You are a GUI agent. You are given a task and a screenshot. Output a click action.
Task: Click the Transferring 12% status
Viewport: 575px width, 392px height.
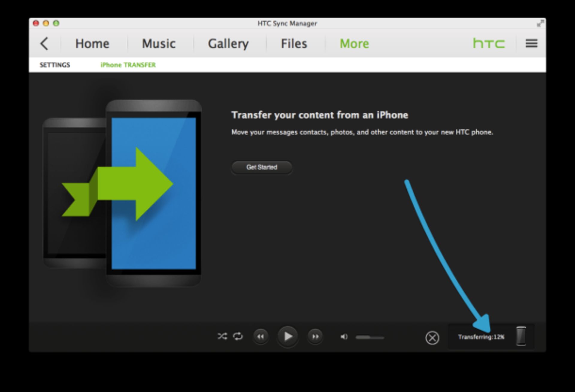coord(481,337)
